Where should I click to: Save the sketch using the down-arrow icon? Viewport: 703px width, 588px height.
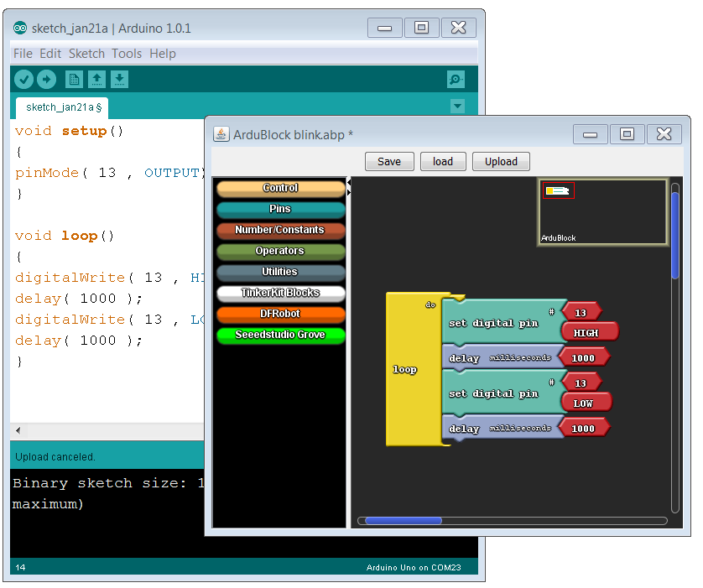[120, 80]
